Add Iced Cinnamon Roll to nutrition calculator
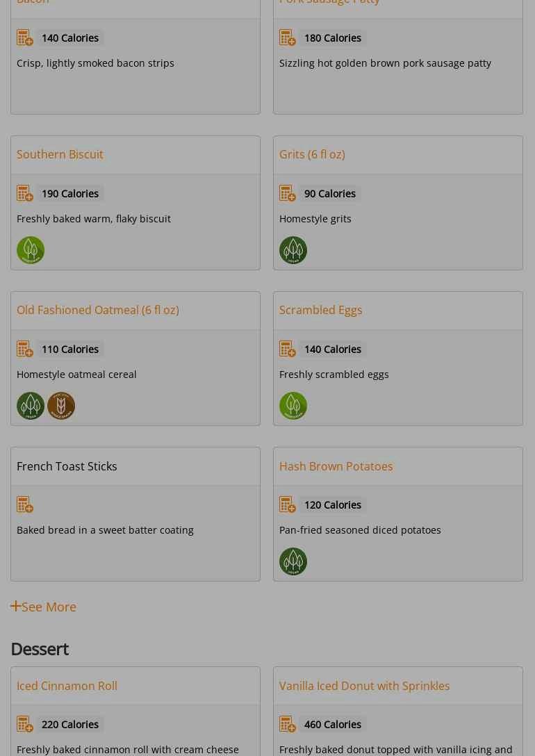535x756 pixels. [25, 724]
